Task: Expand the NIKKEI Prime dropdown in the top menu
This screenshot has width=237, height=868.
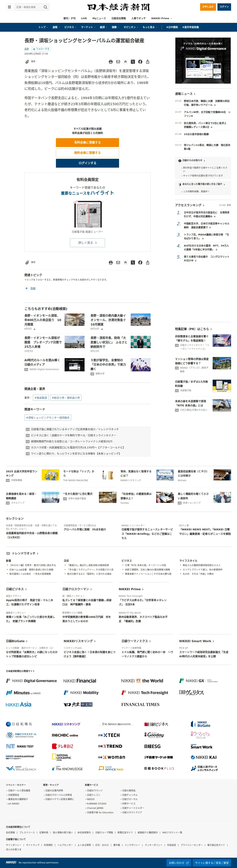Action: [161, 19]
